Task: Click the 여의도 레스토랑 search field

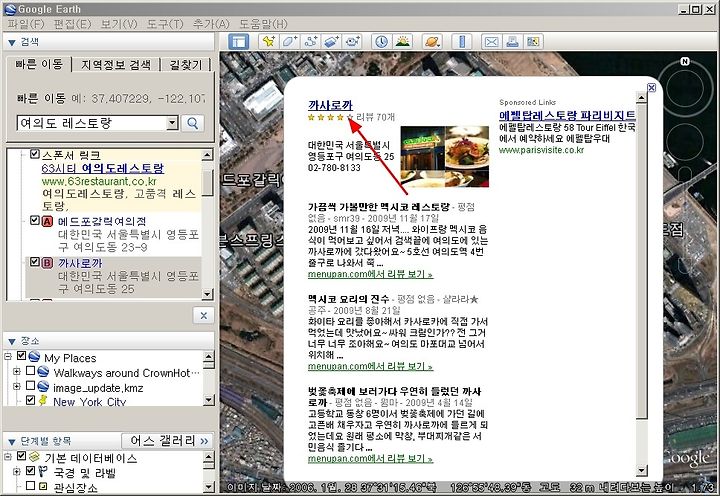Action: pyautogui.click(x=91, y=123)
